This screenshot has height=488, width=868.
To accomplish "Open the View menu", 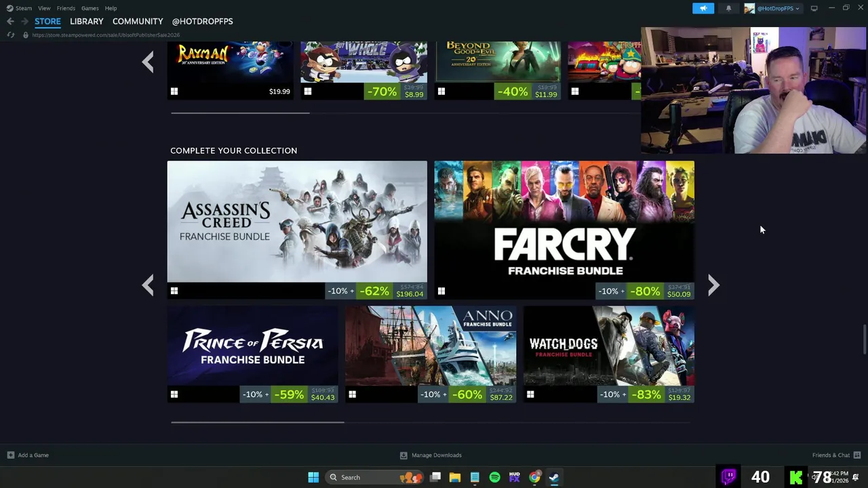I will [x=44, y=8].
